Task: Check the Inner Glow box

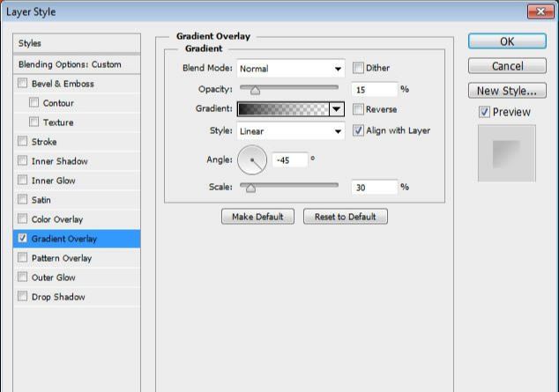Action: [x=22, y=181]
